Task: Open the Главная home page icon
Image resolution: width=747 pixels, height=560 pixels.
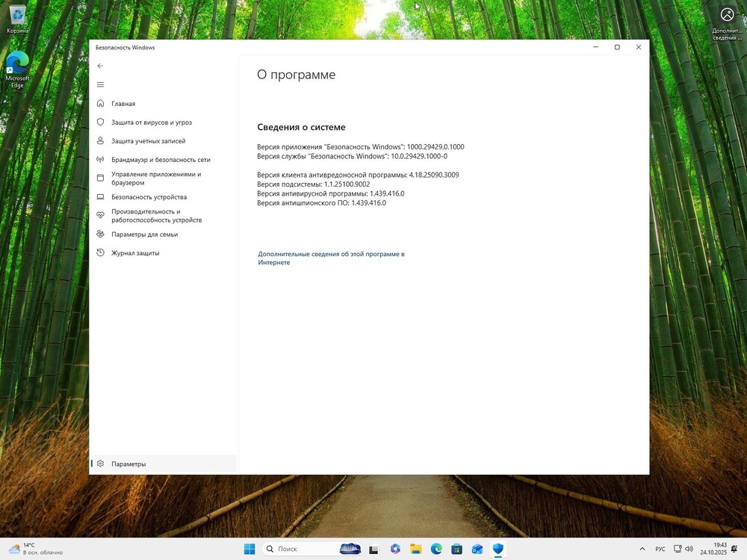Action: pyautogui.click(x=100, y=104)
